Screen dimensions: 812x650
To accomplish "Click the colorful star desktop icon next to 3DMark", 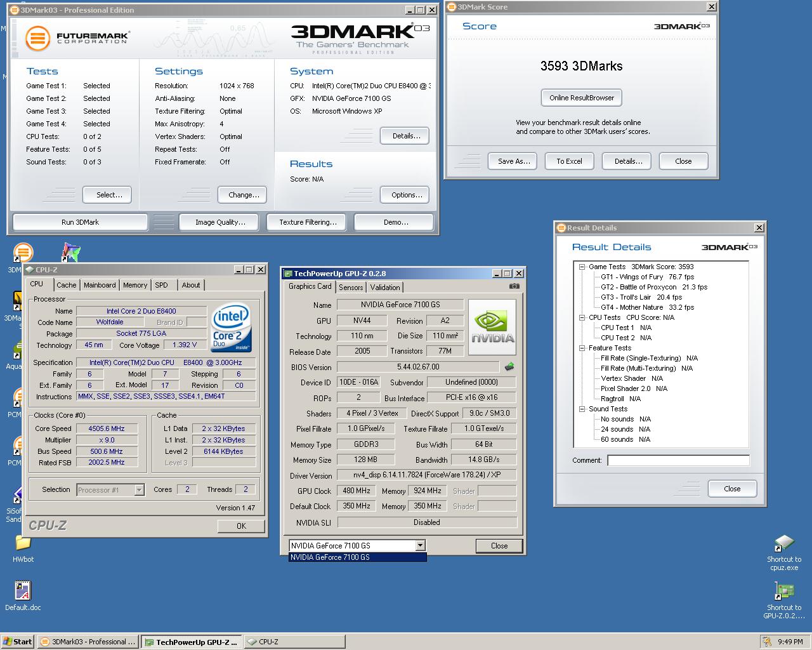I will coord(71,253).
